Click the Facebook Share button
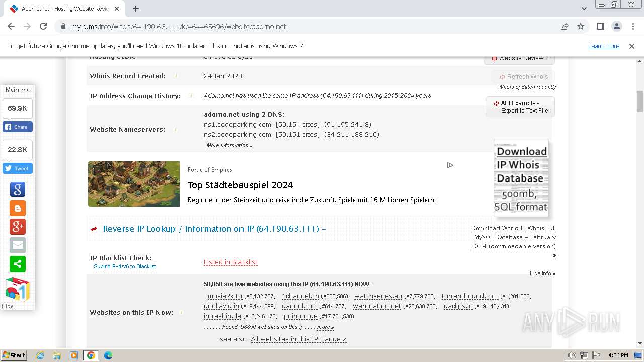This screenshot has width=644, height=362. (x=18, y=127)
